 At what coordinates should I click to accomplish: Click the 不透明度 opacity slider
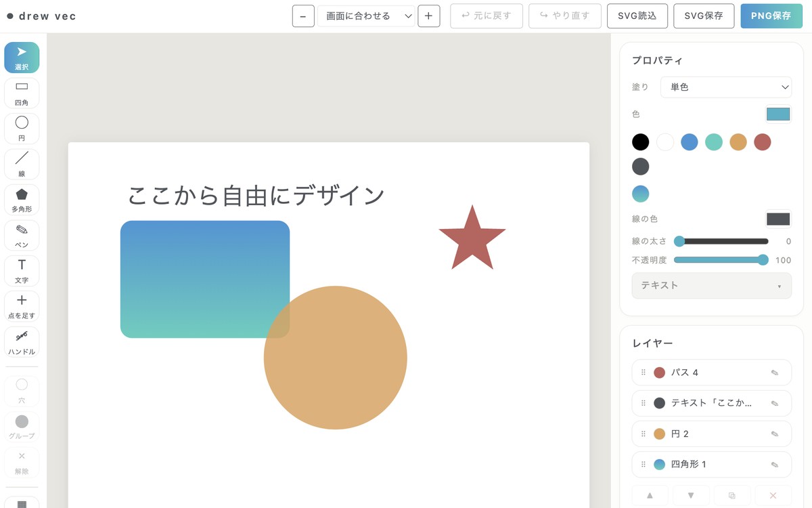click(721, 260)
